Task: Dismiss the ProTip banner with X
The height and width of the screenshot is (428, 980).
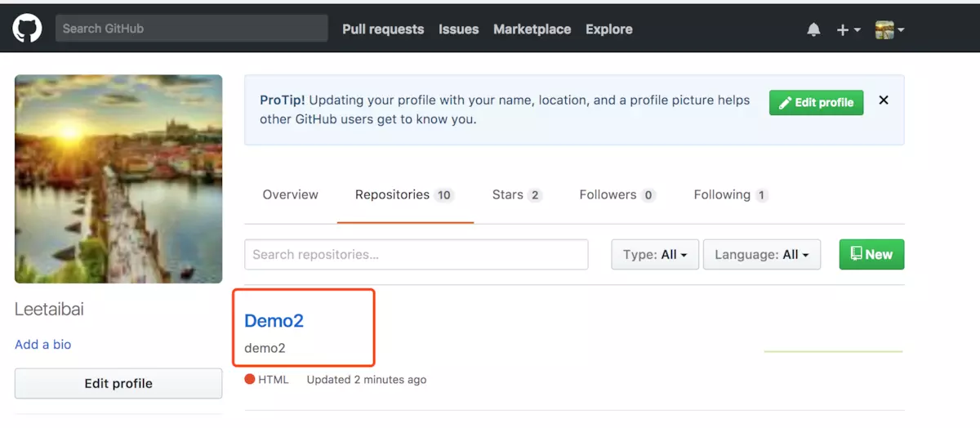Action: pyautogui.click(x=883, y=100)
